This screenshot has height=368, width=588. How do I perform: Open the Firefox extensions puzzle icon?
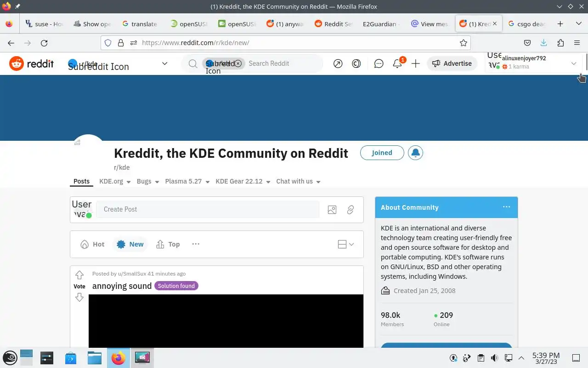point(560,43)
